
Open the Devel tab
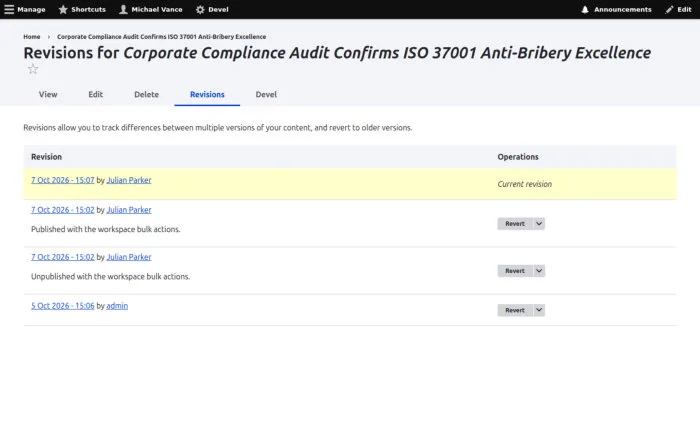266,94
